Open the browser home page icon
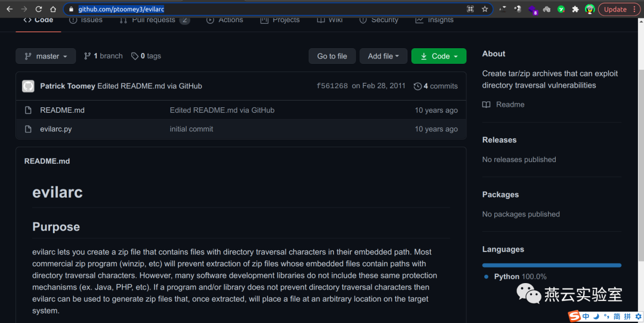The width and height of the screenshot is (644, 323). (x=53, y=9)
